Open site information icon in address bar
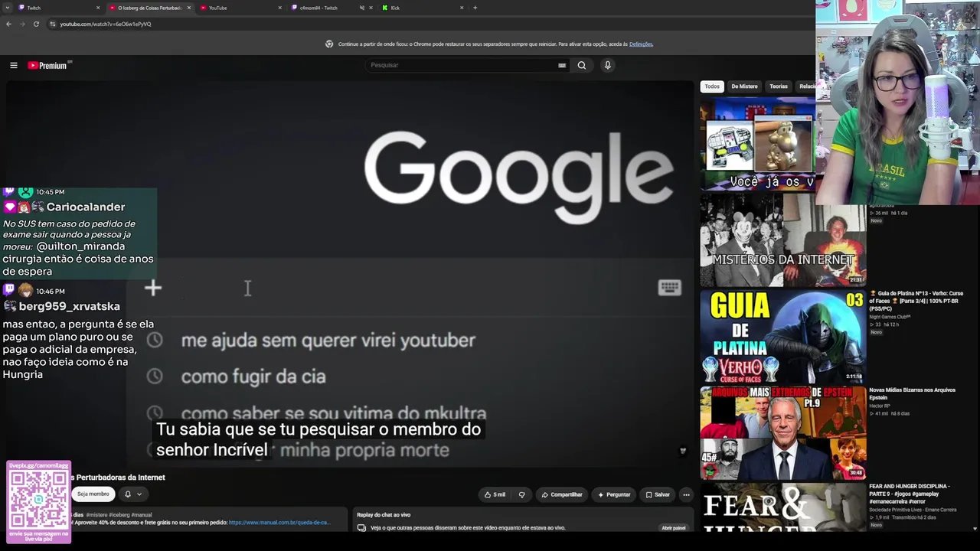 point(53,24)
